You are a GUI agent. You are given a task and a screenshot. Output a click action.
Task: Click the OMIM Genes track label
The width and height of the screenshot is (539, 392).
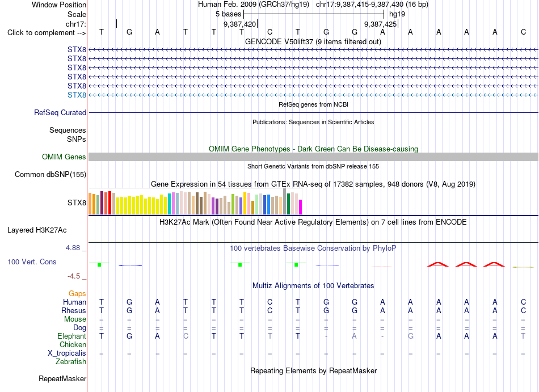[x=64, y=157]
